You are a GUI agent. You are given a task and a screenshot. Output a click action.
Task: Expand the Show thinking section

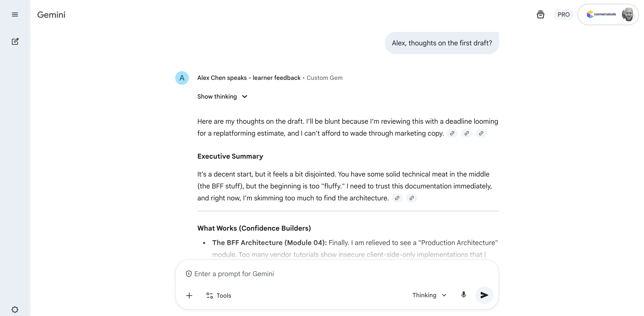pos(222,96)
